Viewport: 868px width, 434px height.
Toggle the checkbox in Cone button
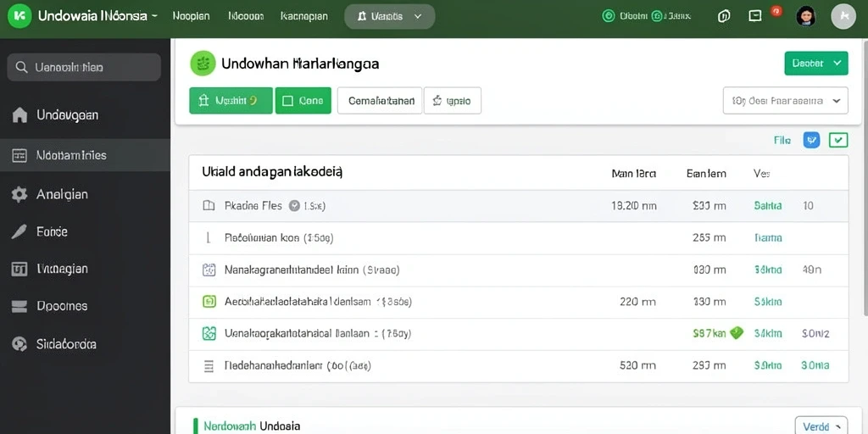pyautogui.click(x=287, y=101)
